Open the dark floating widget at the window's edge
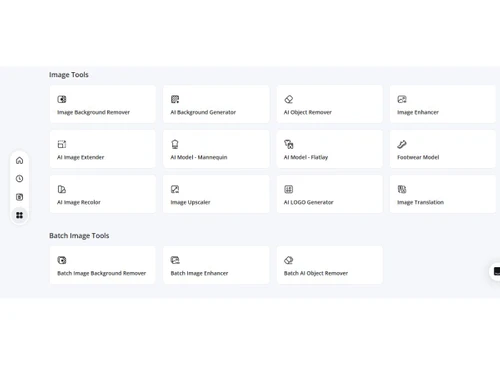This screenshot has height=375, width=500. click(x=496, y=271)
